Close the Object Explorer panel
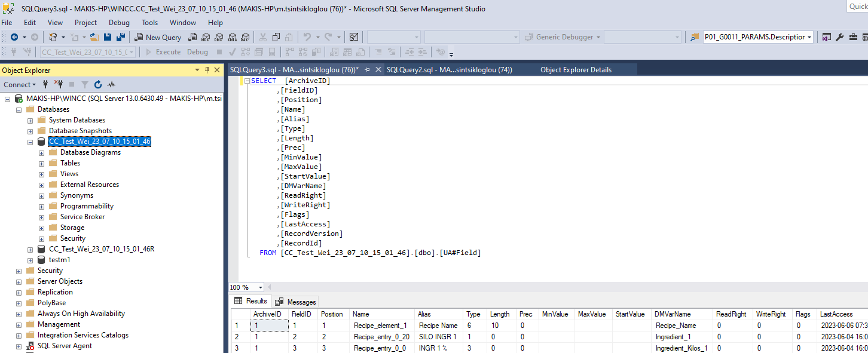This screenshot has width=868, height=353. 216,70
